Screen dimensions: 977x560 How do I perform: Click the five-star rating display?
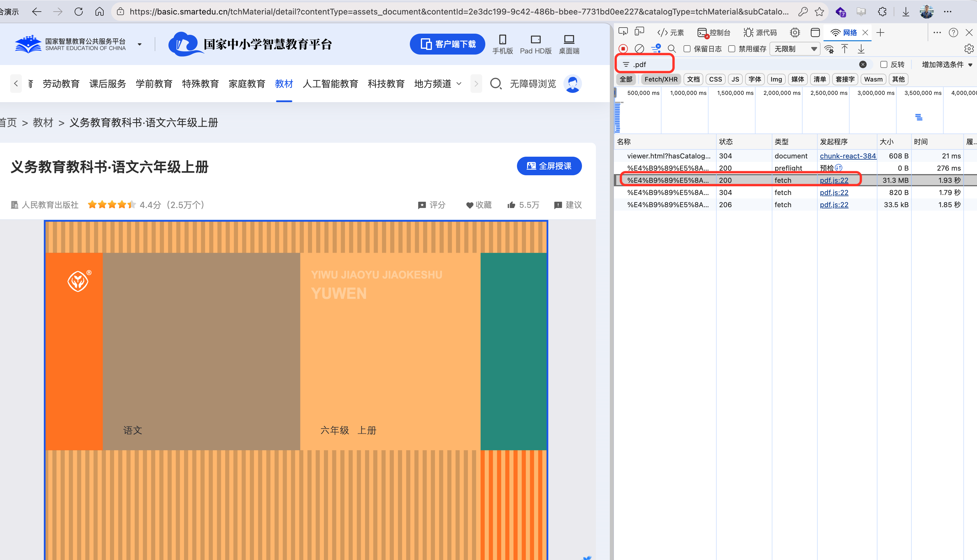[x=111, y=205]
